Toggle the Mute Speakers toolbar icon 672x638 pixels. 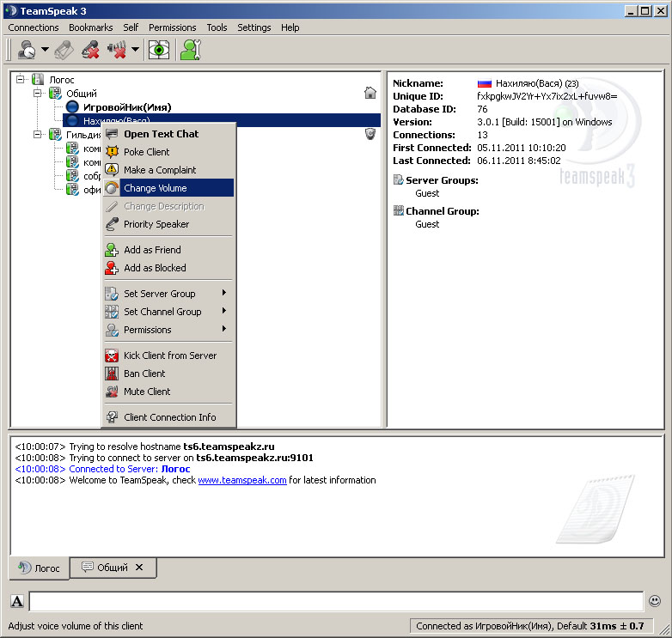click(x=117, y=50)
